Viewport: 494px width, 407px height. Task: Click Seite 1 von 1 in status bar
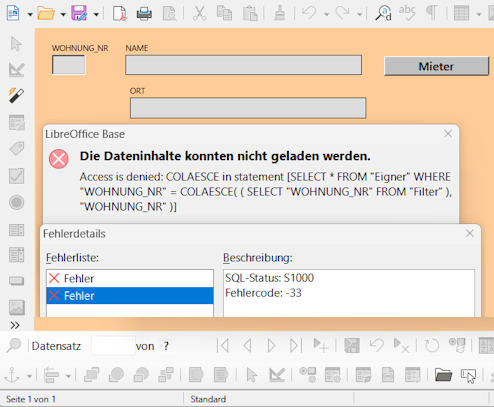pos(31,399)
